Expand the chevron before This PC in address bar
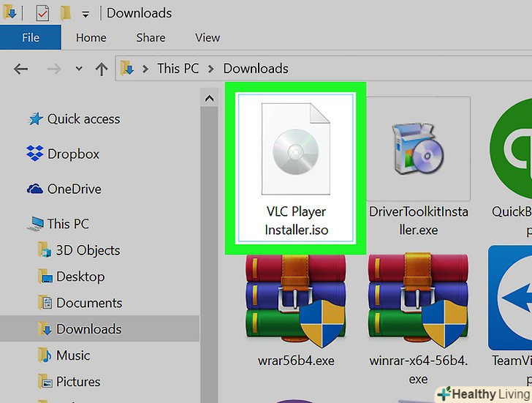532x403 pixels. [145, 69]
